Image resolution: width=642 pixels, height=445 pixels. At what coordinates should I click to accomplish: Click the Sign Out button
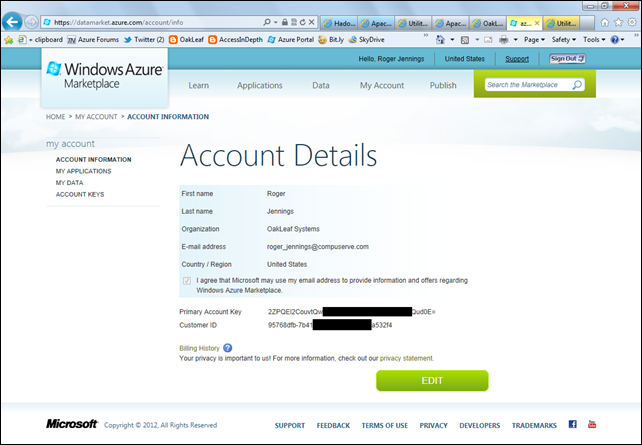[567, 59]
